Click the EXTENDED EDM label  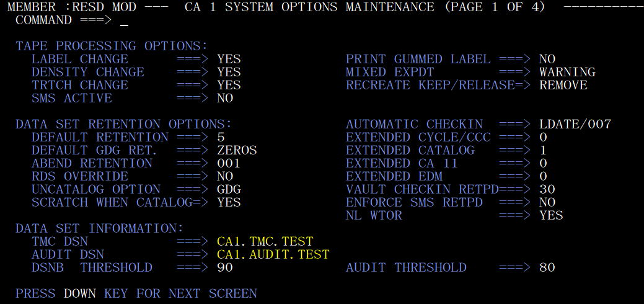pos(394,176)
